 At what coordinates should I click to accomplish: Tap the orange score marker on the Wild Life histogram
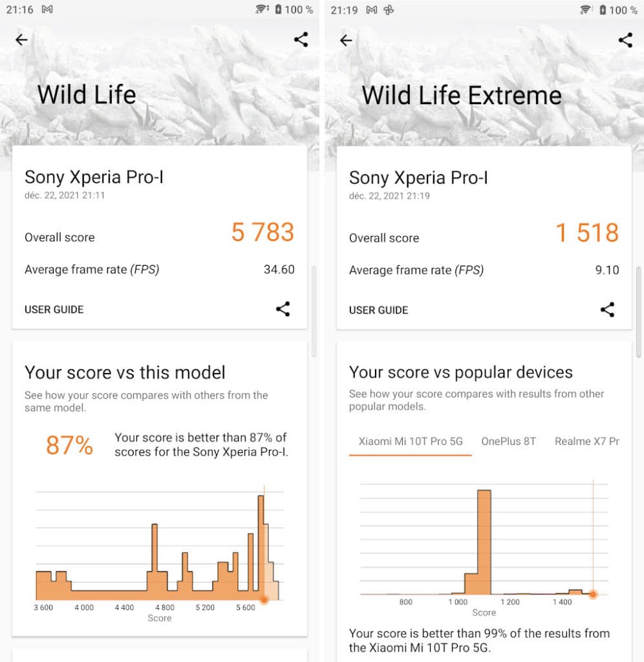click(264, 599)
